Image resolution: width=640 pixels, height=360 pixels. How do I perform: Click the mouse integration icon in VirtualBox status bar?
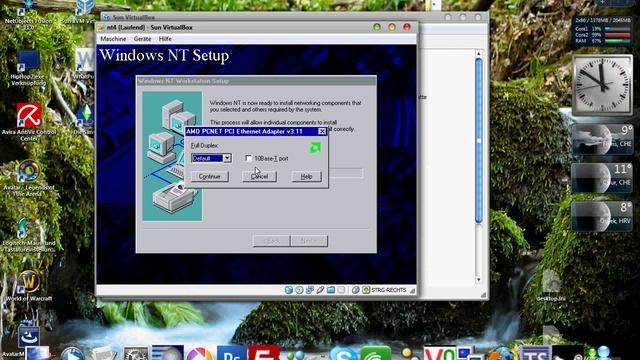point(356,290)
